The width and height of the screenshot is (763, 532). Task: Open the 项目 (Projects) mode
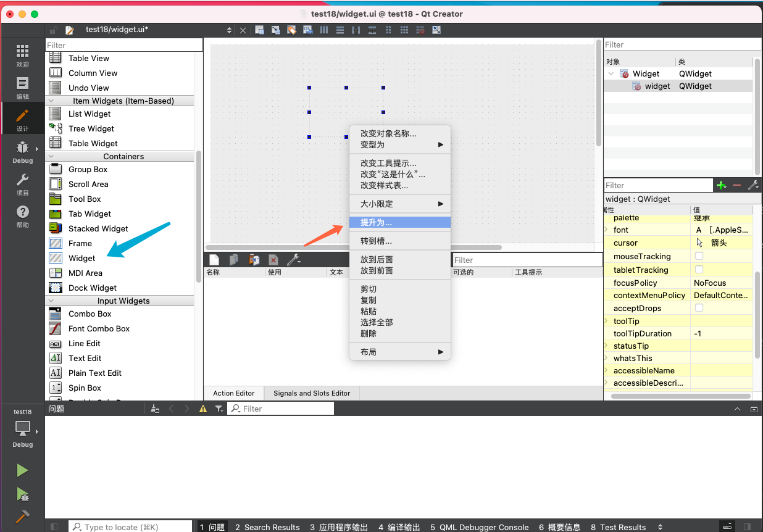(x=22, y=185)
